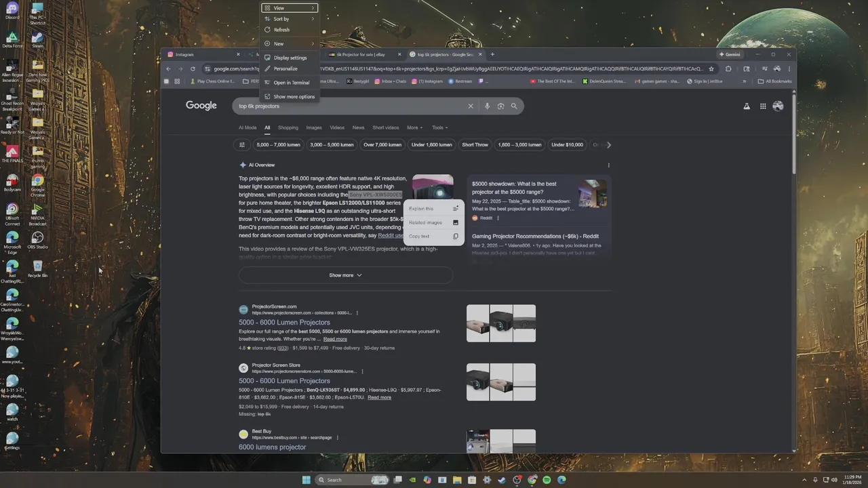Expand the View submenu in context menu

[x=290, y=8]
